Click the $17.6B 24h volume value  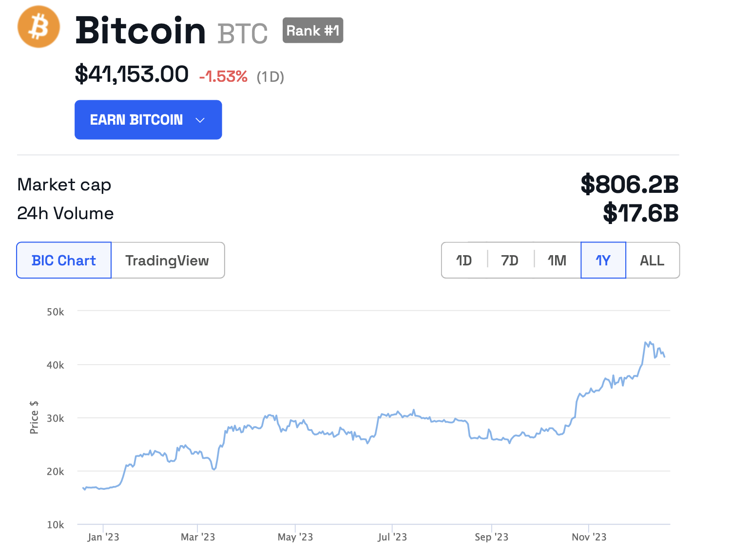point(640,213)
